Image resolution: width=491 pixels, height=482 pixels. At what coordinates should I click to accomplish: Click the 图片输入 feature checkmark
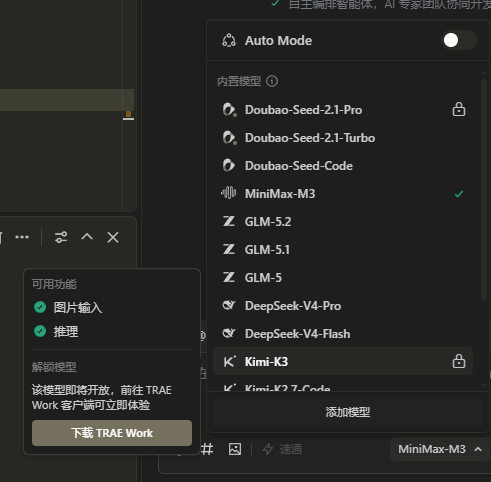40,307
